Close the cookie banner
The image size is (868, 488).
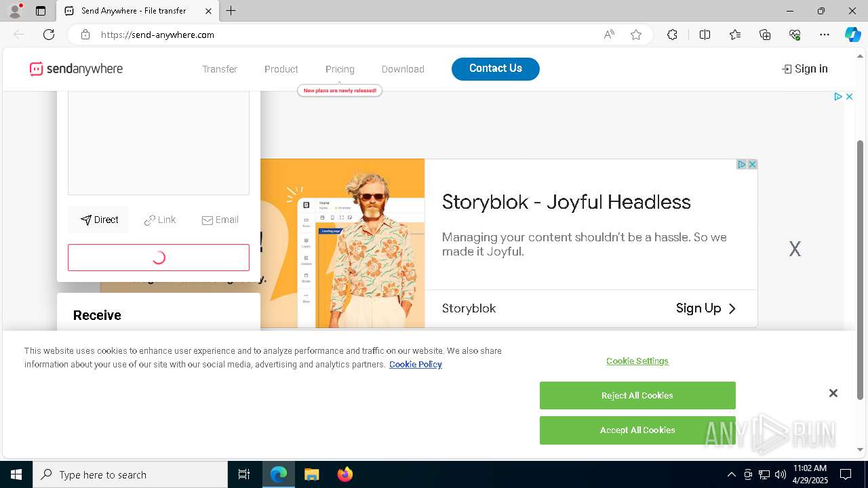pos(833,393)
